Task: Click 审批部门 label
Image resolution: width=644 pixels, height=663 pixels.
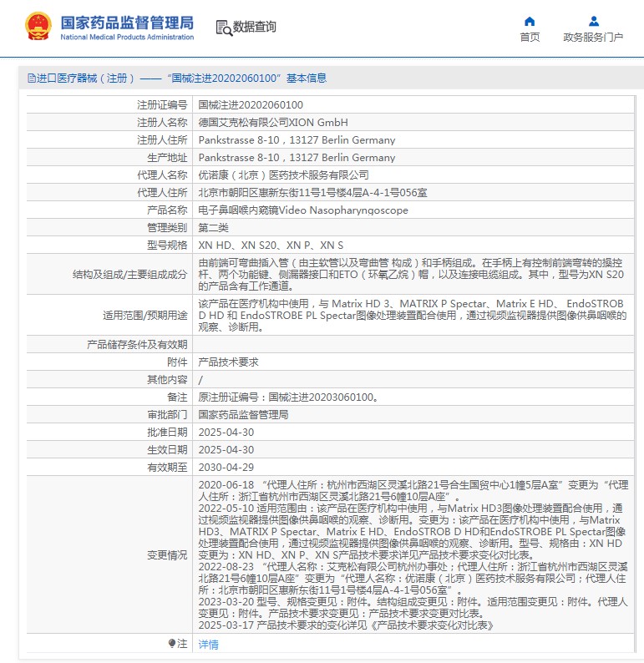Action: click(167, 415)
